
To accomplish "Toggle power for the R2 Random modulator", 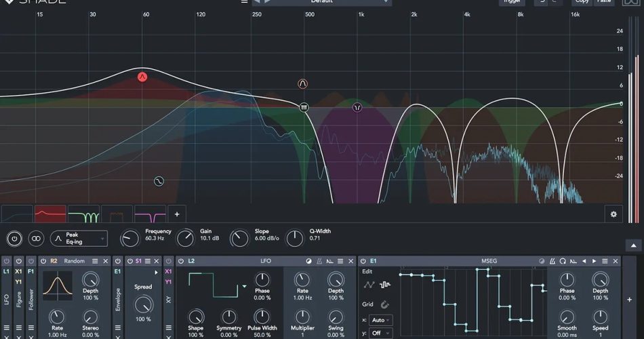I will (x=43, y=261).
